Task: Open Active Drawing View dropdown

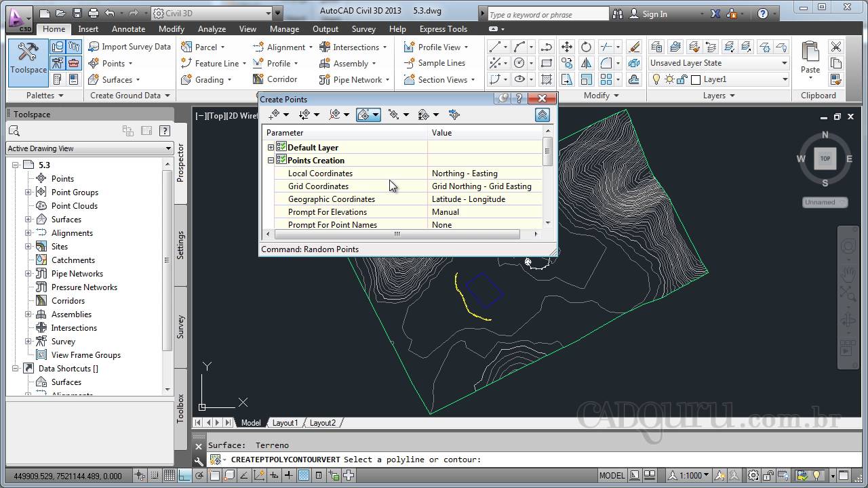Action: coord(90,148)
